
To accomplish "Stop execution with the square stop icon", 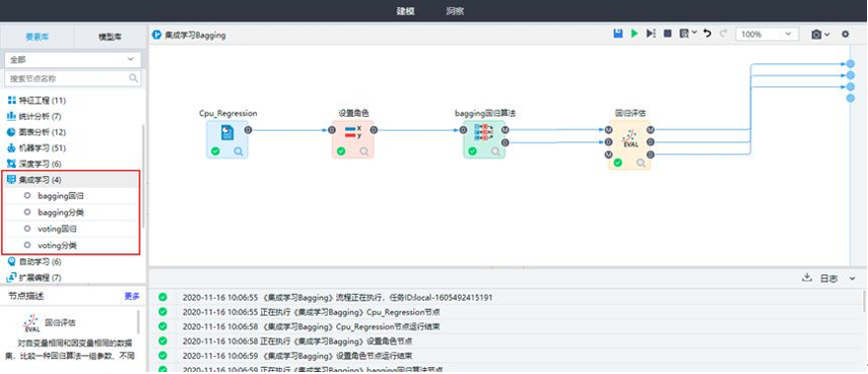I will [667, 34].
